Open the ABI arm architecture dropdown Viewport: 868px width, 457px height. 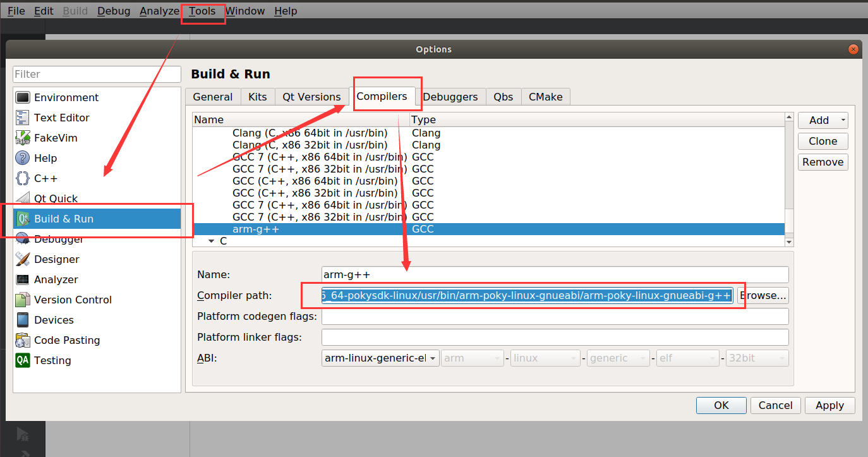473,358
